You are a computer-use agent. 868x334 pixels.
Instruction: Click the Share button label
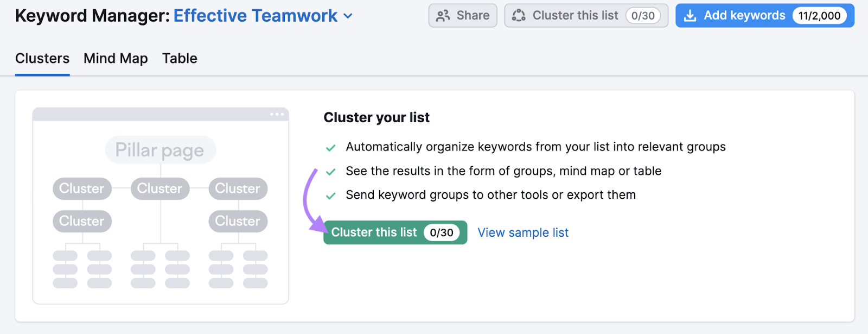(473, 16)
